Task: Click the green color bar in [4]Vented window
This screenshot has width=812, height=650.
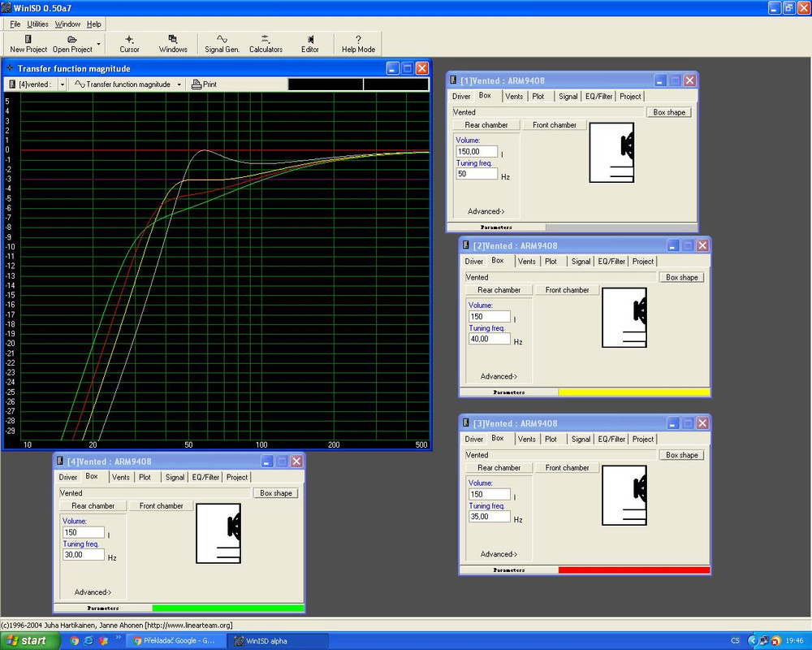Action: click(228, 608)
